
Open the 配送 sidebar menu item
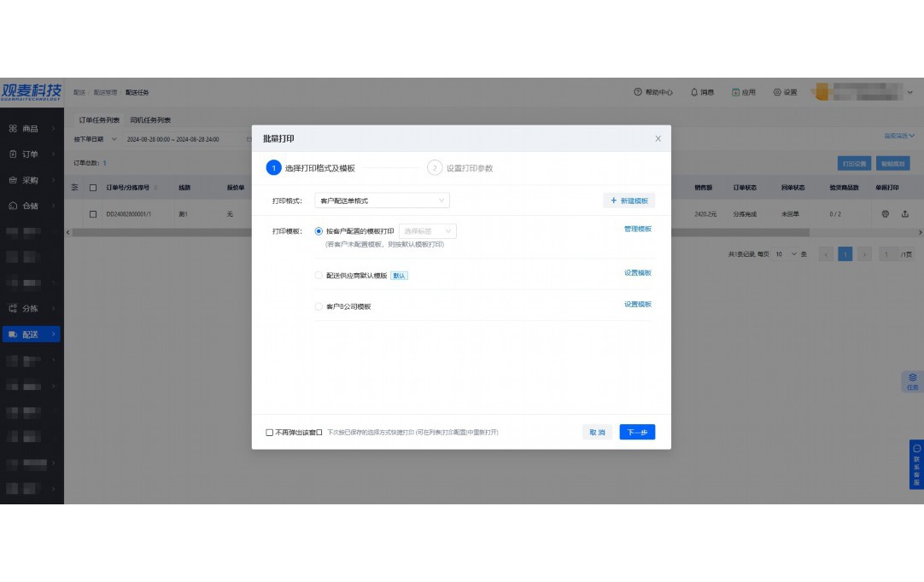31,335
